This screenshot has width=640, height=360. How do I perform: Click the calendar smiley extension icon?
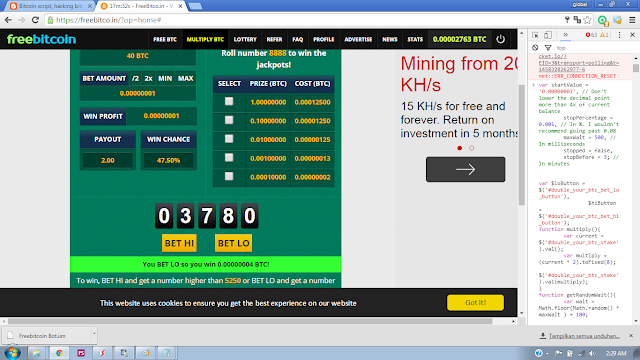(618, 20)
